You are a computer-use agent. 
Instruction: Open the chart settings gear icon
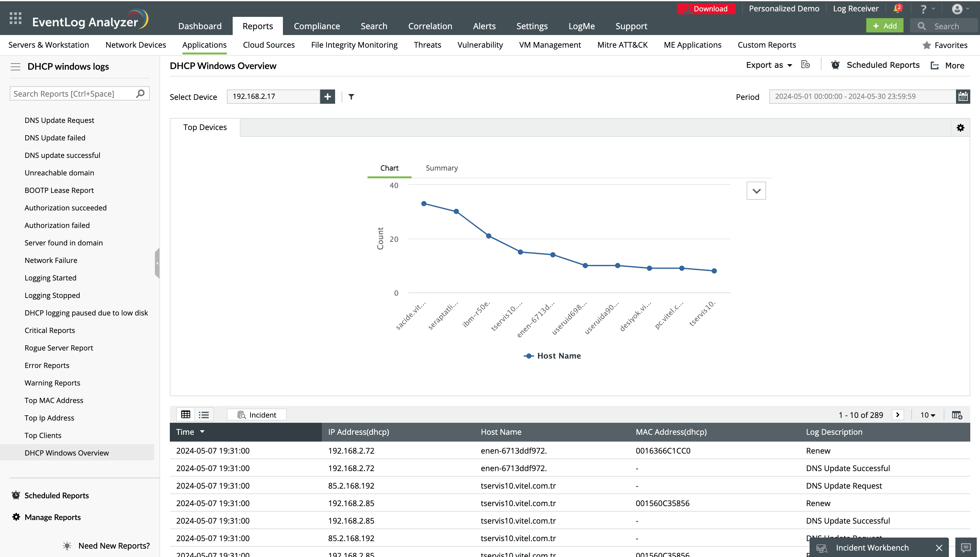pyautogui.click(x=960, y=127)
